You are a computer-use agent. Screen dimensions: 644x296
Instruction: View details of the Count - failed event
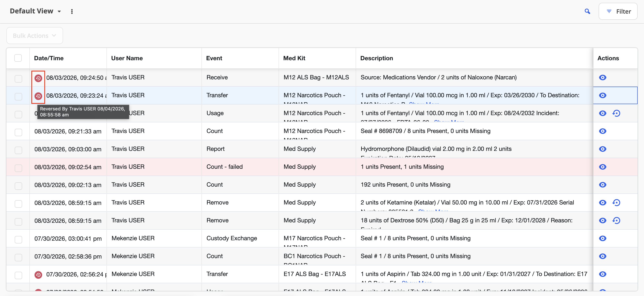(x=602, y=167)
